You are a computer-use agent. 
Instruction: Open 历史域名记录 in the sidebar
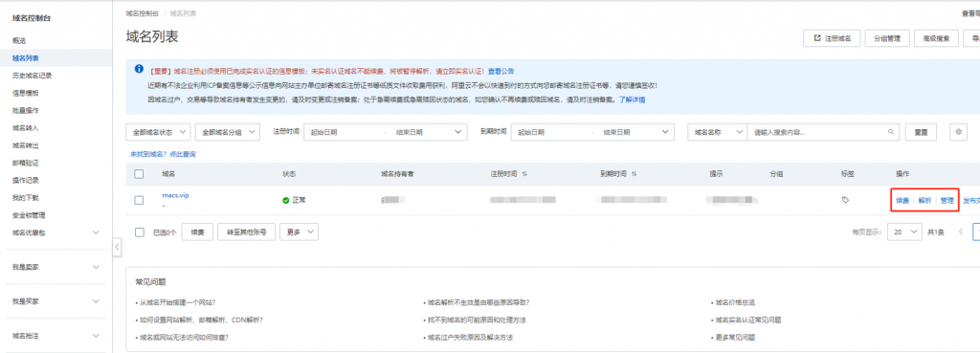tap(33, 75)
